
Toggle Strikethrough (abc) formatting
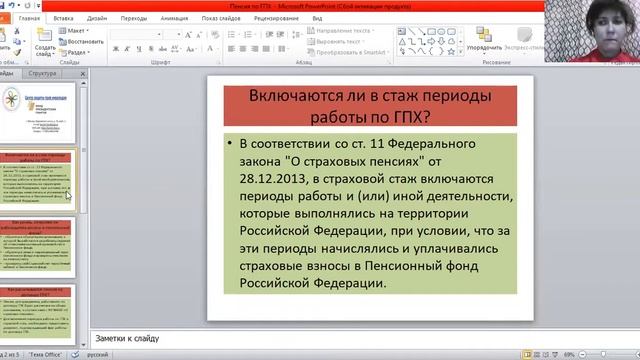(x=162, y=49)
